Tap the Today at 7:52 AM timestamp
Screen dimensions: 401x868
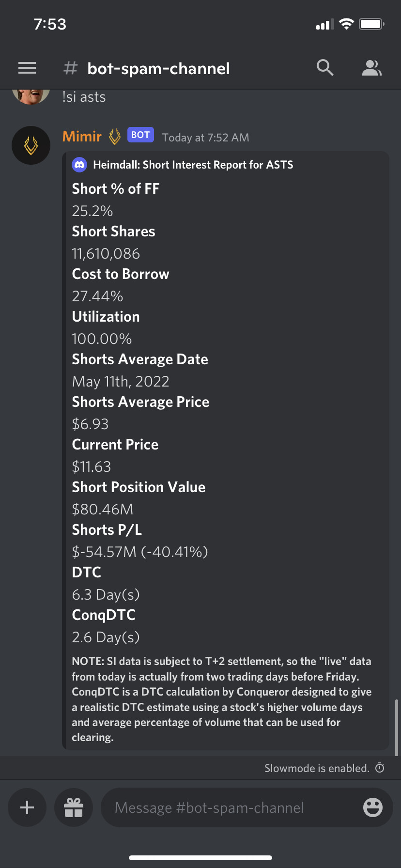(205, 138)
